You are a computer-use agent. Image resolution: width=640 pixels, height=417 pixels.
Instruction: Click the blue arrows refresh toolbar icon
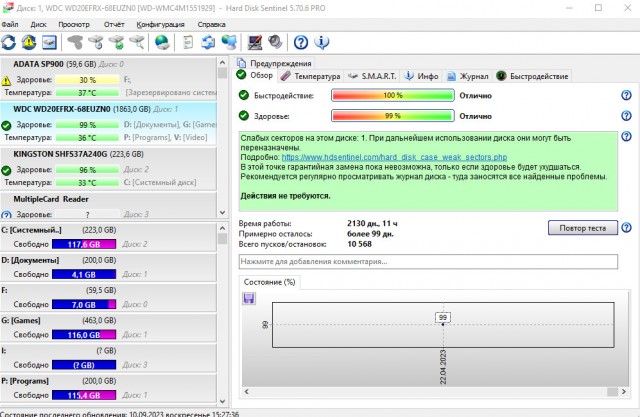[x=9, y=42]
